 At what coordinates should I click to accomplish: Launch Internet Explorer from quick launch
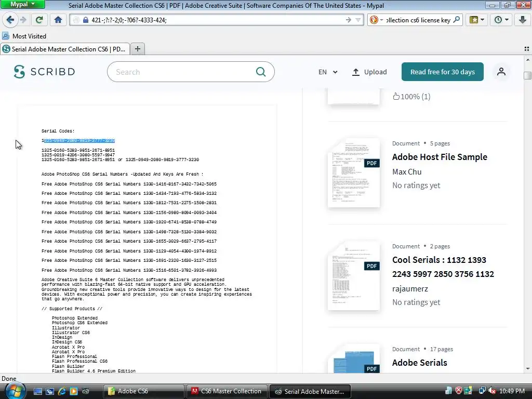pyautogui.click(x=62, y=391)
